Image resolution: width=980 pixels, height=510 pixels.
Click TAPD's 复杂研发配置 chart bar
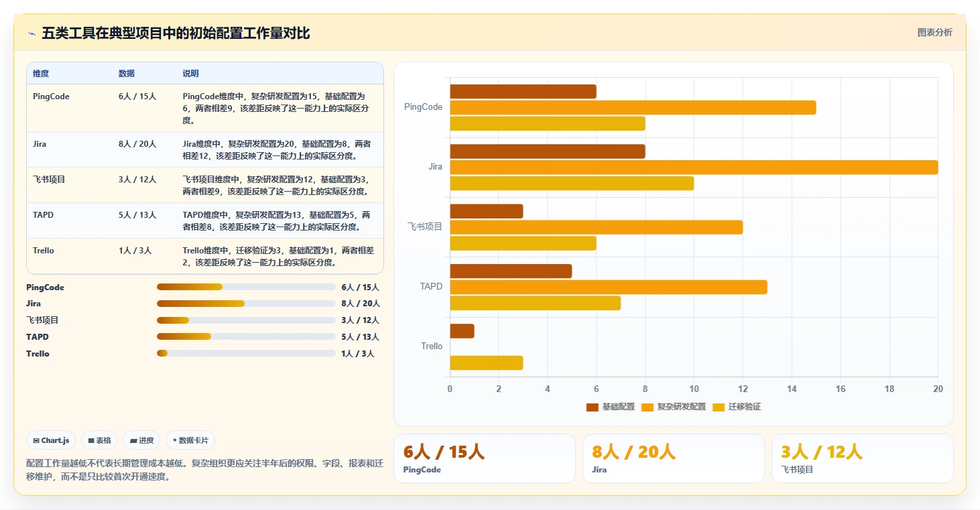point(608,287)
